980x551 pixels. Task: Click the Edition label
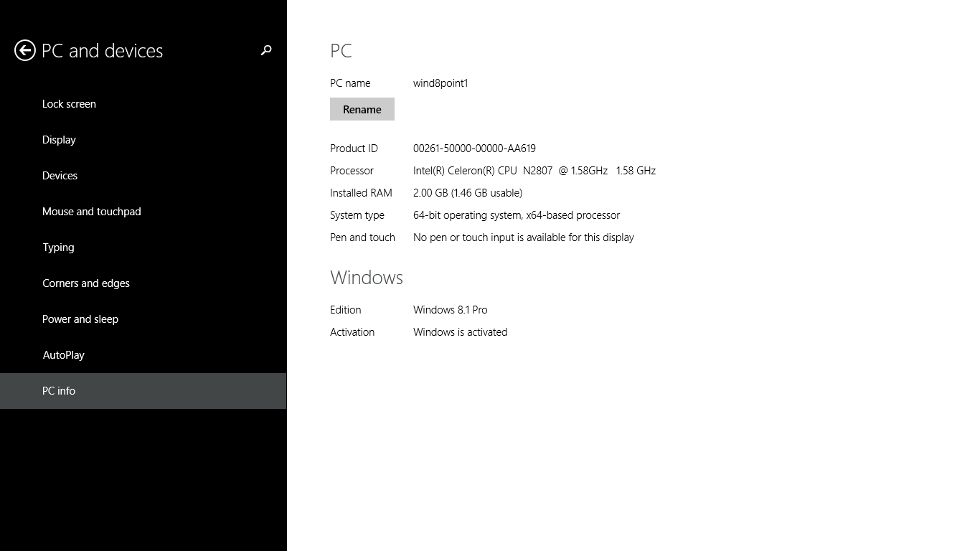point(346,310)
